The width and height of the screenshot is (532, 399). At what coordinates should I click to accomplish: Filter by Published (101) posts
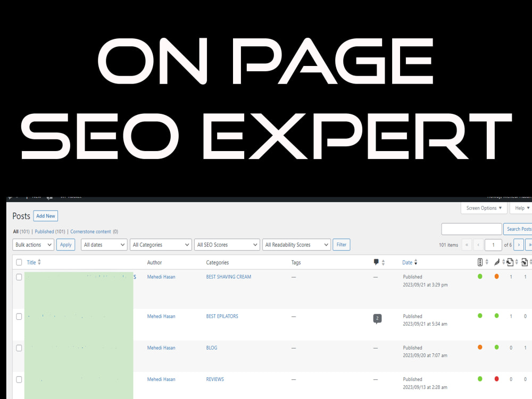(x=50, y=231)
